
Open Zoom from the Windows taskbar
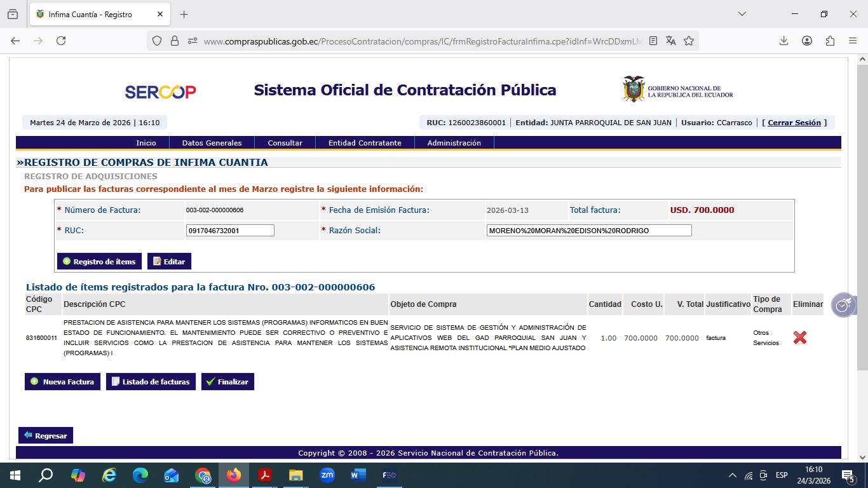click(x=327, y=475)
